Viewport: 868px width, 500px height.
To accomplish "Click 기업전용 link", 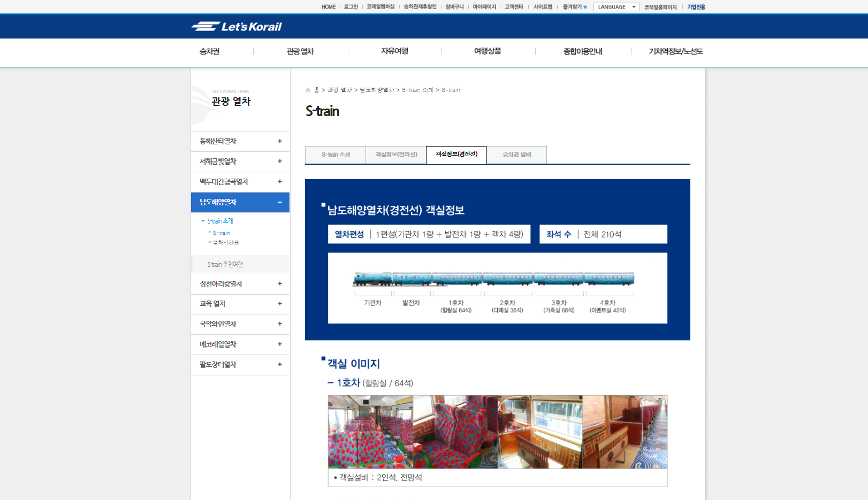I will (696, 7).
